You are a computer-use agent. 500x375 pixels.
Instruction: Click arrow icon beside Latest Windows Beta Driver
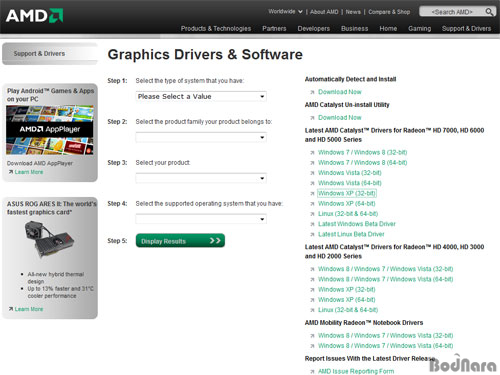point(312,225)
